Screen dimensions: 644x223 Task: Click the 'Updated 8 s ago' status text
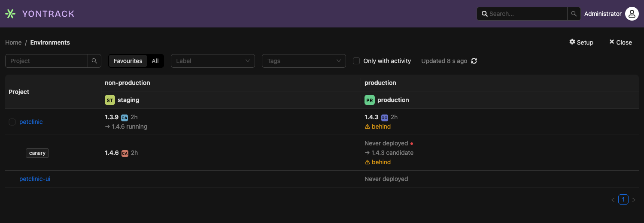tap(444, 61)
